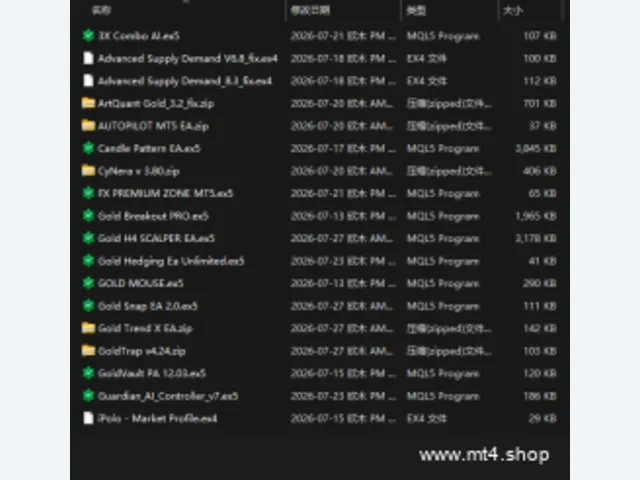This screenshot has height=480, width=640.
Task: Click the file icon of Advanced Supply Demand_8.3_fix.ex4
Action: 88,81
